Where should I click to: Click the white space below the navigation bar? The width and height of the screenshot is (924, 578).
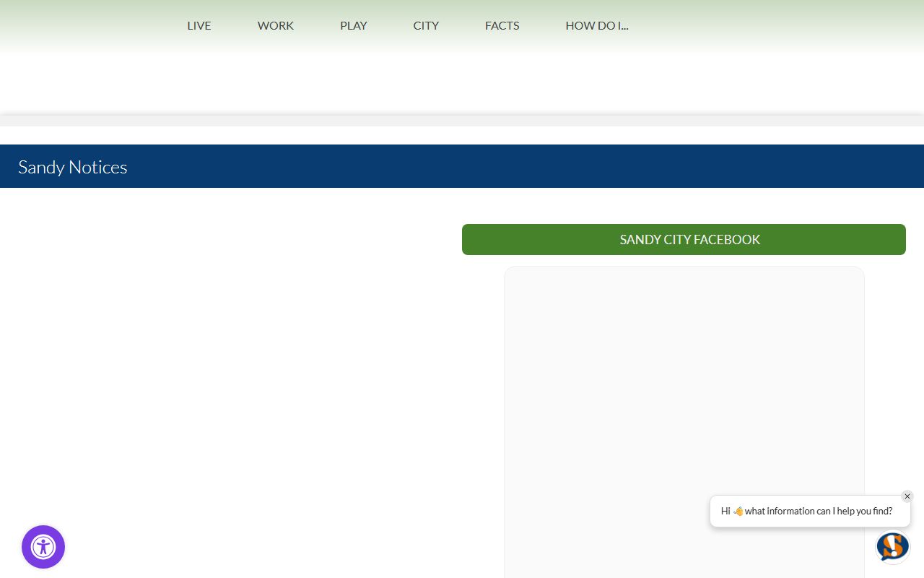coord(462,83)
